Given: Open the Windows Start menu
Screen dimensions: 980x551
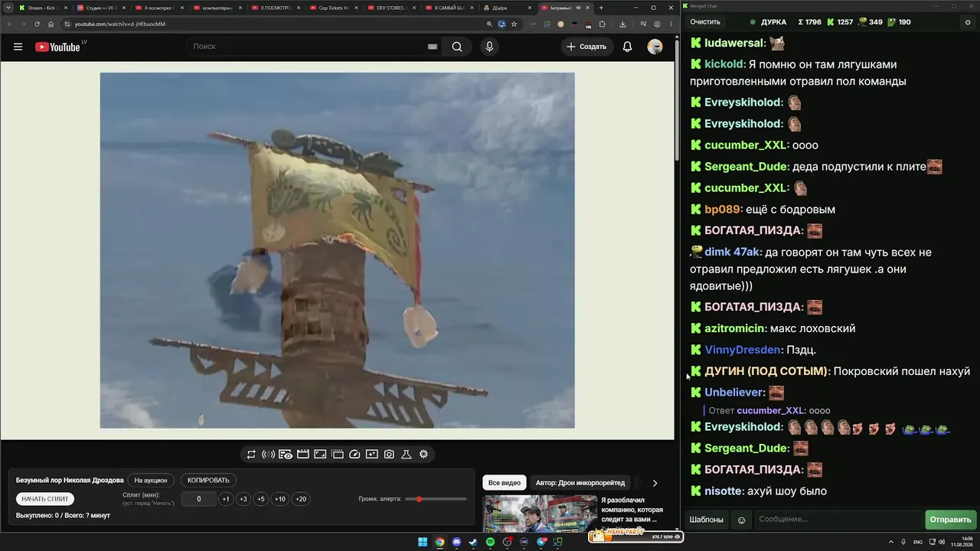Looking at the screenshot, I should [423, 543].
